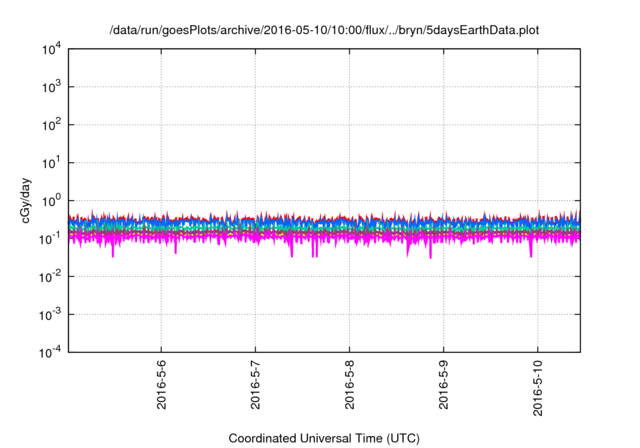Image resolution: width=640 pixels, height=448 pixels.
Task: Select the 2016-5-8 date label
Action: click(x=349, y=384)
